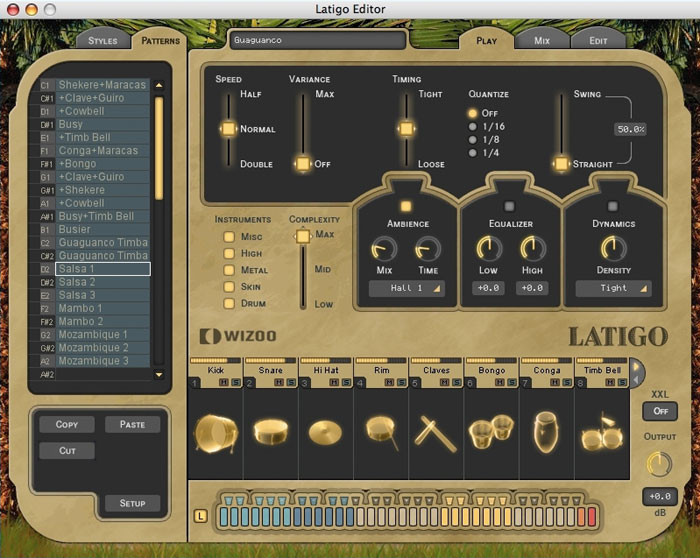Toggle the Dynamics power light
This screenshot has height=558, width=700.
pyautogui.click(x=612, y=206)
